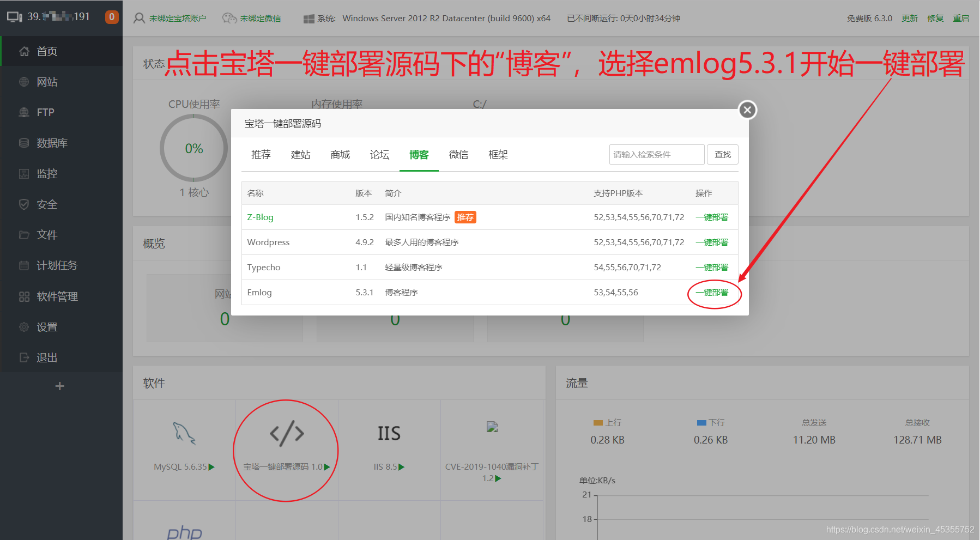Click the 计划任务 calendar icon

(24, 265)
